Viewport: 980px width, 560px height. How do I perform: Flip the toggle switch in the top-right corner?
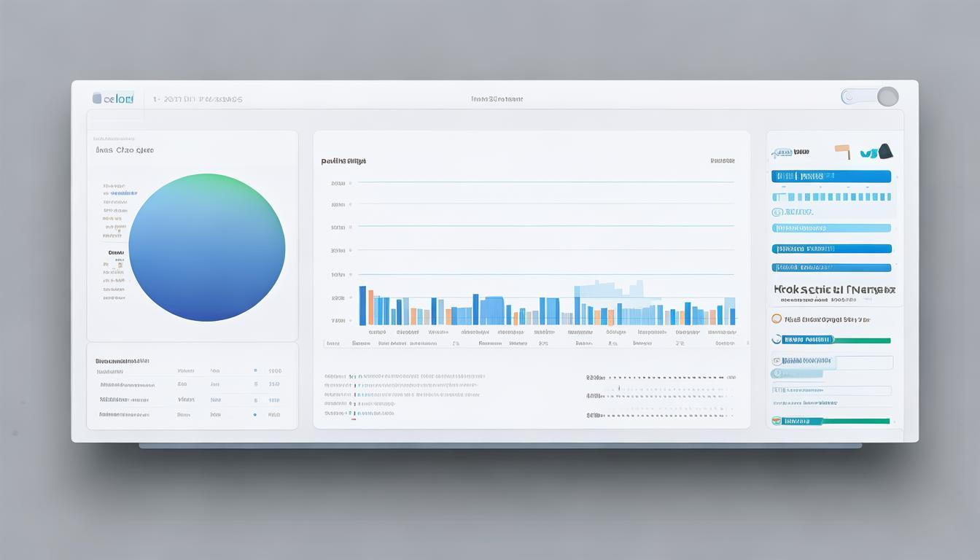870,96
